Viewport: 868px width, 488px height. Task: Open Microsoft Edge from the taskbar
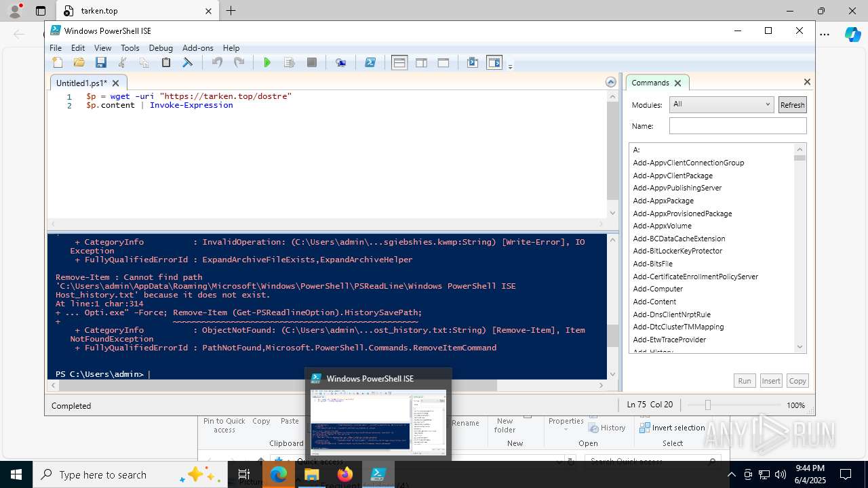tap(279, 474)
